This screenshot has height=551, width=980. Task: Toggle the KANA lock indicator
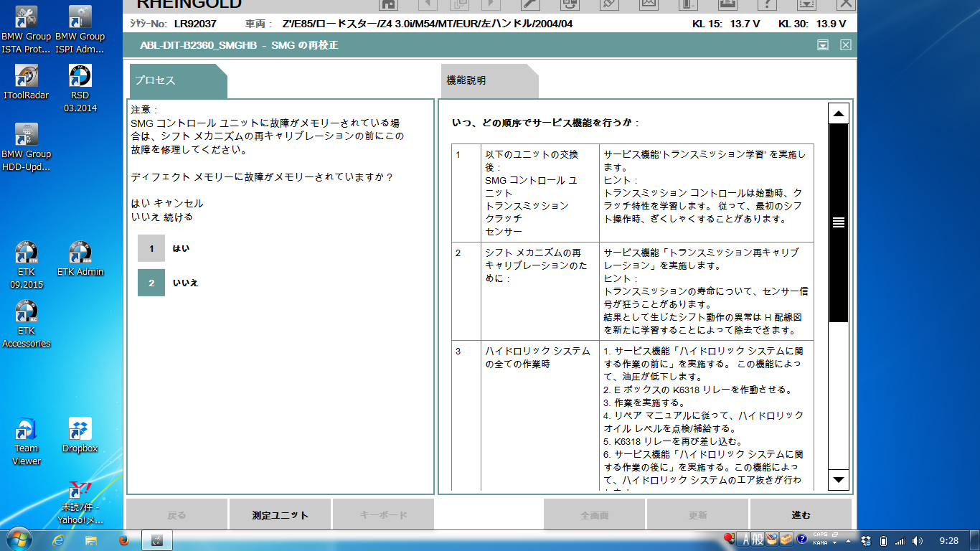[821, 543]
